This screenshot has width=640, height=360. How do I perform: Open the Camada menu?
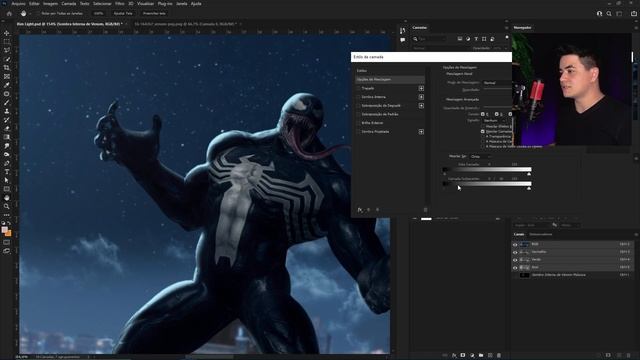[69, 4]
